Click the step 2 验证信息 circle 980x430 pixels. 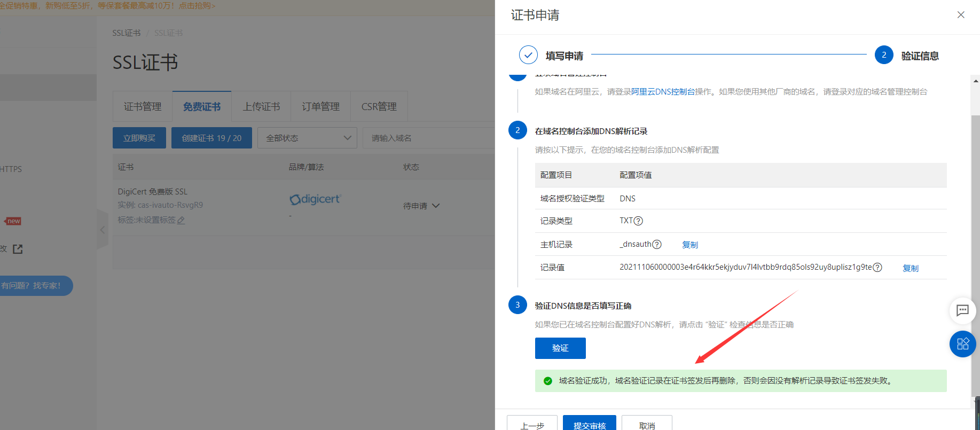(884, 55)
